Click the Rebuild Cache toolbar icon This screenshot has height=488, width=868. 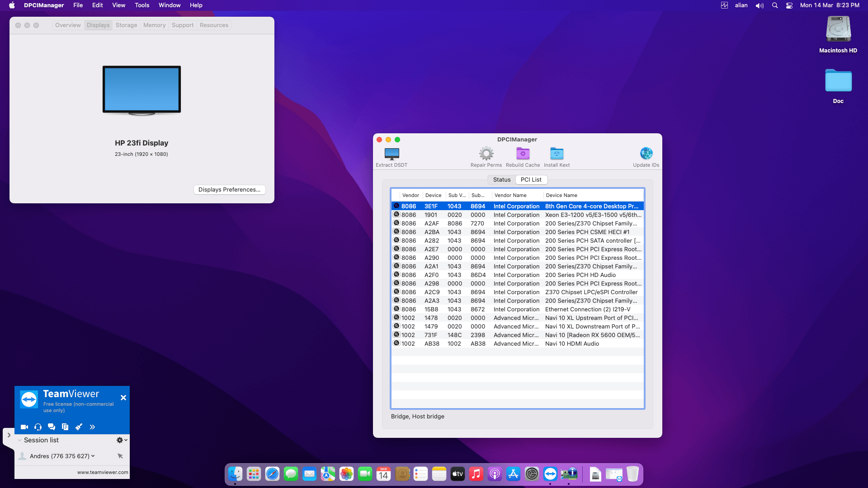(x=523, y=154)
